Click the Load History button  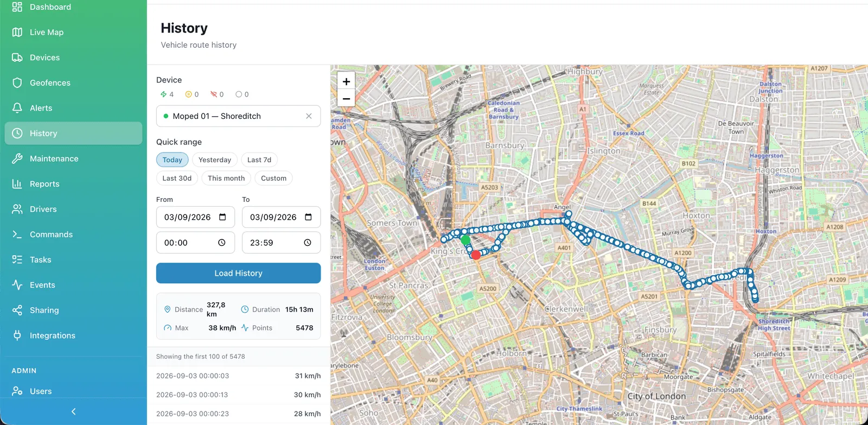(238, 273)
